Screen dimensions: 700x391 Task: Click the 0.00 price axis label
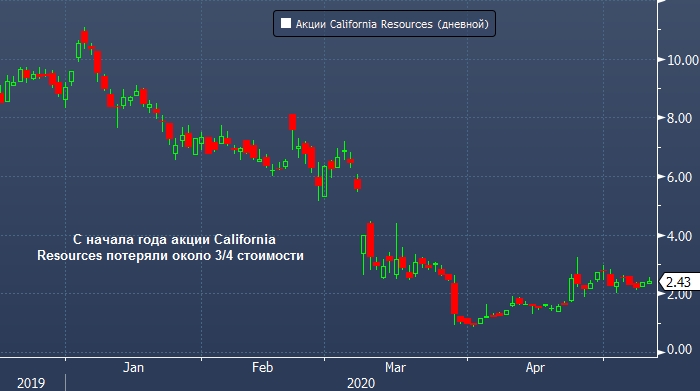[x=679, y=349]
